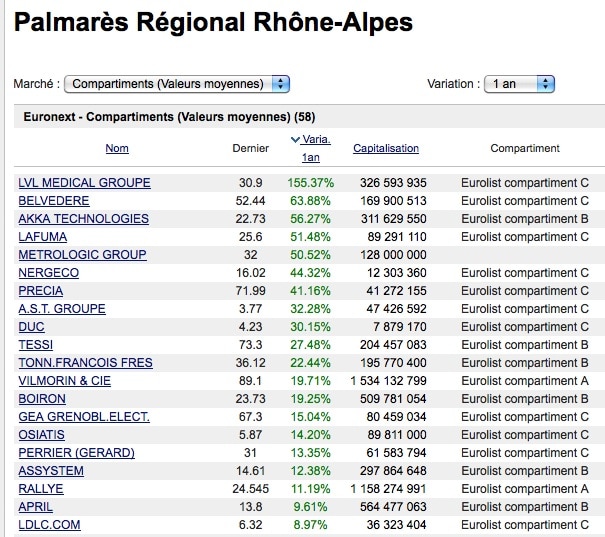Select the Dernier value 71.99

[x=250, y=290]
